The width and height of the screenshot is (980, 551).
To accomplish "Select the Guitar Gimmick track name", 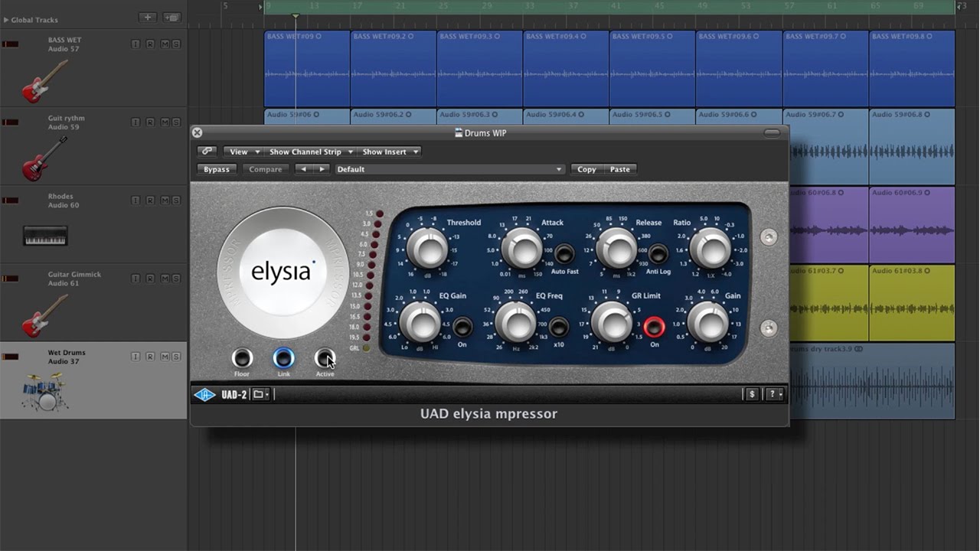I will [74, 274].
